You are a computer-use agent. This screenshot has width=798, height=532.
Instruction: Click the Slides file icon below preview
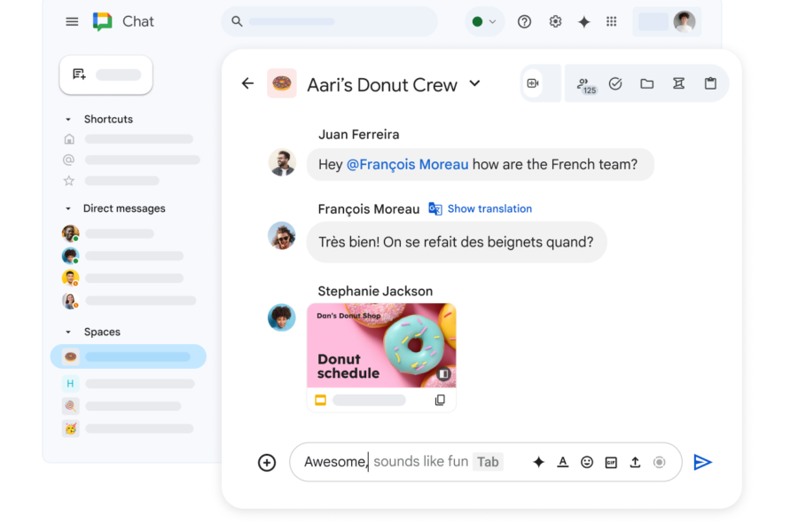(x=320, y=400)
